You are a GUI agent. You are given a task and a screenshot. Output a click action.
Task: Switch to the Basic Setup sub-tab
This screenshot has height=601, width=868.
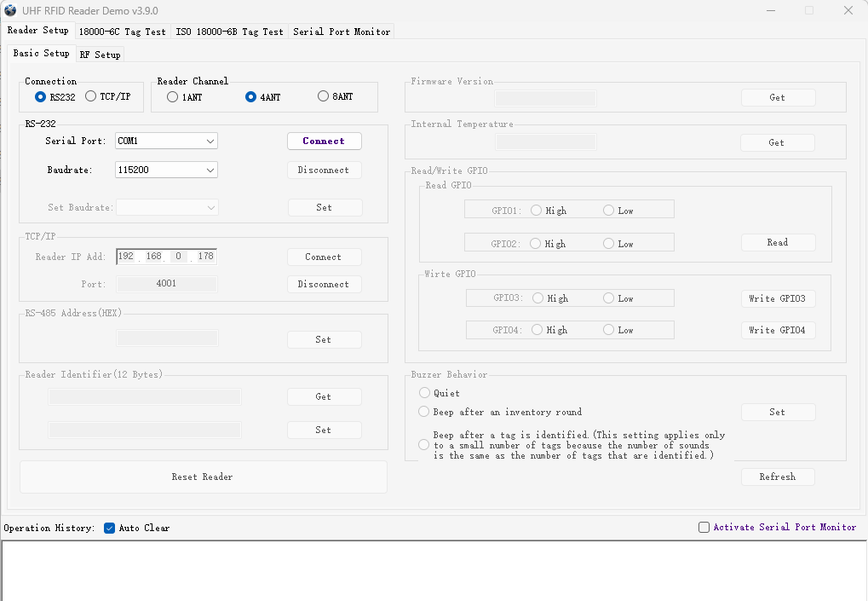(41, 53)
